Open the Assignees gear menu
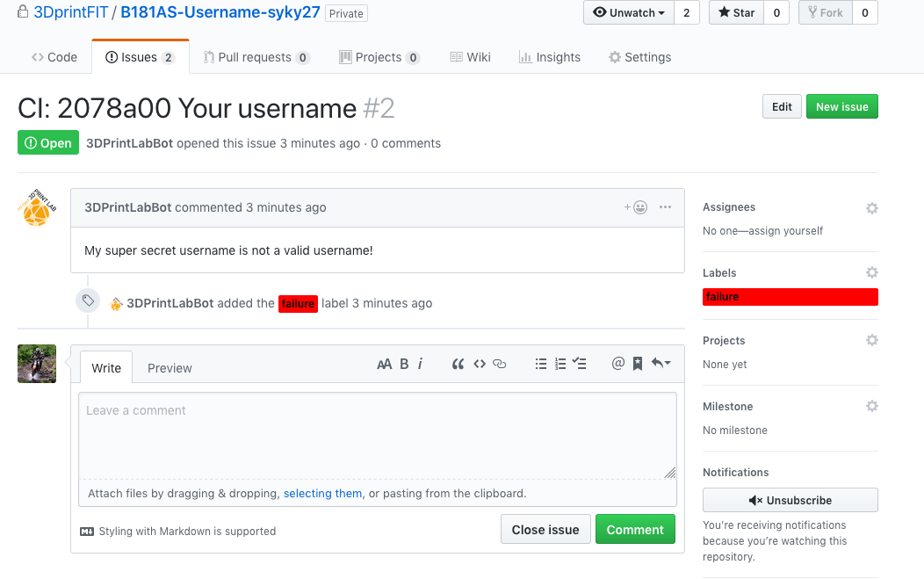The height and width of the screenshot is (579, 924). point(872,208)
